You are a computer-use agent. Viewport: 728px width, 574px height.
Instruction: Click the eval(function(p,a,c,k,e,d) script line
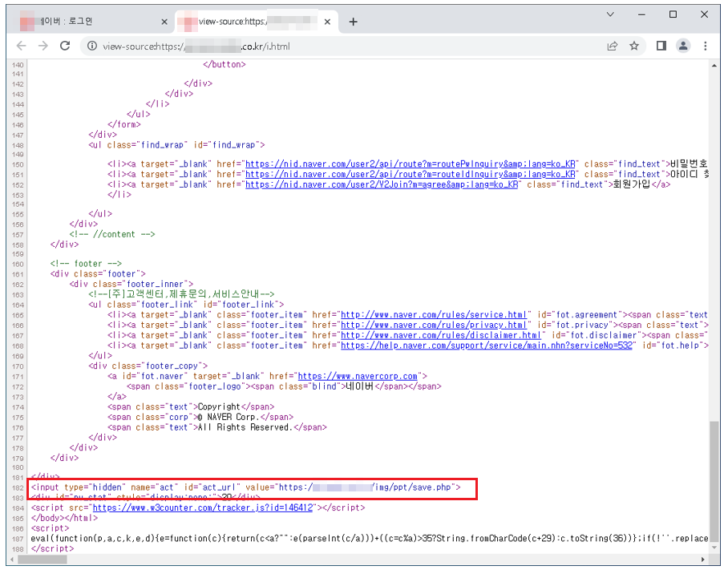click(370, 538)
